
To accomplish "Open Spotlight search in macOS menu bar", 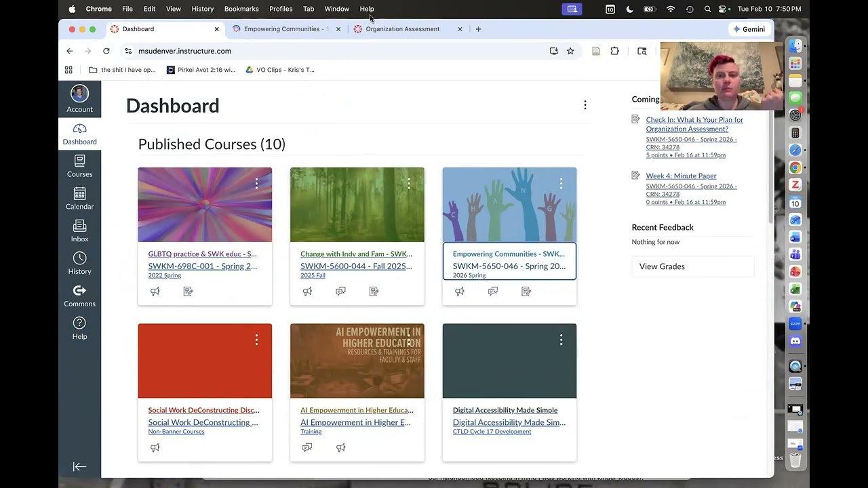I will [707, 9].
